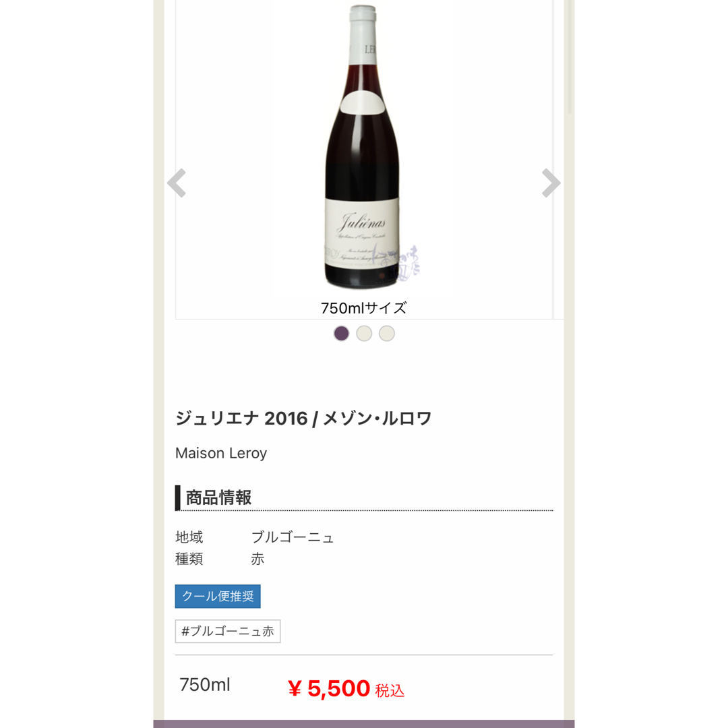Click the scrollbar at the right edge
The width and height of the screenshot is (728, 728).
(569, 57)
